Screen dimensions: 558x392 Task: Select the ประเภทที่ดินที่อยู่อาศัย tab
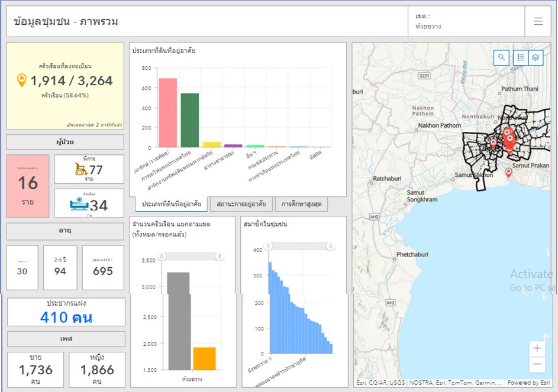[169, 205]
